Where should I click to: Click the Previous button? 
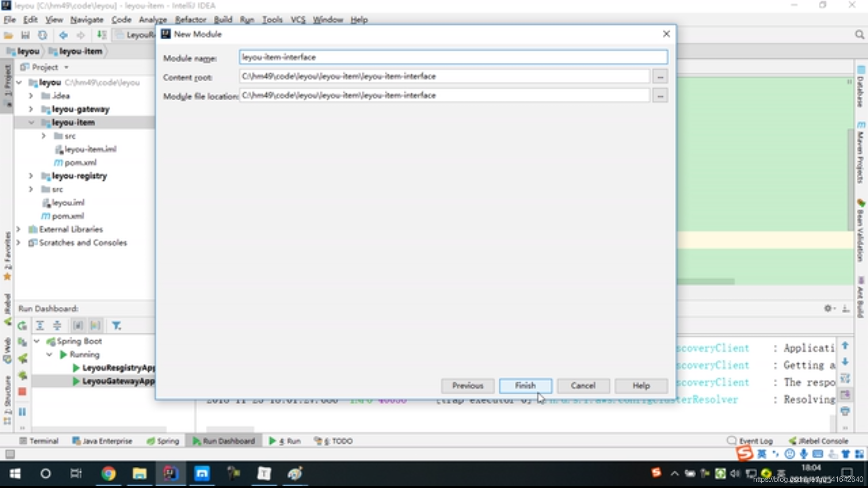467,385
